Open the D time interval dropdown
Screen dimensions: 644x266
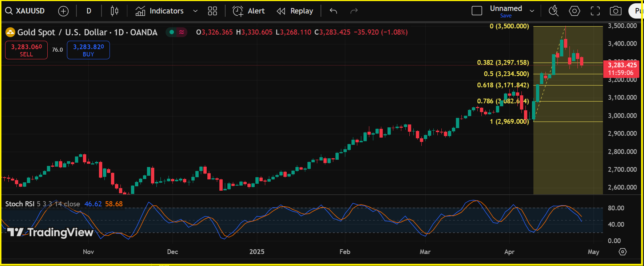(x=89, y=11)
